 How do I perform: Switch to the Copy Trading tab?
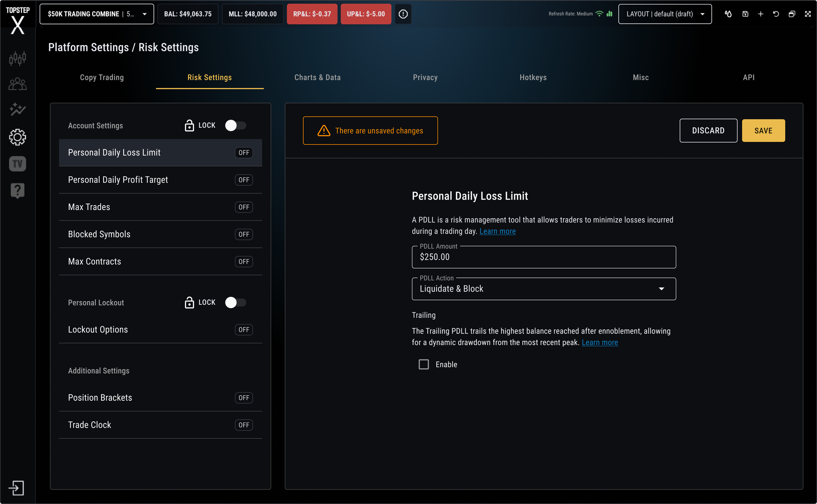tap(102, 77)
